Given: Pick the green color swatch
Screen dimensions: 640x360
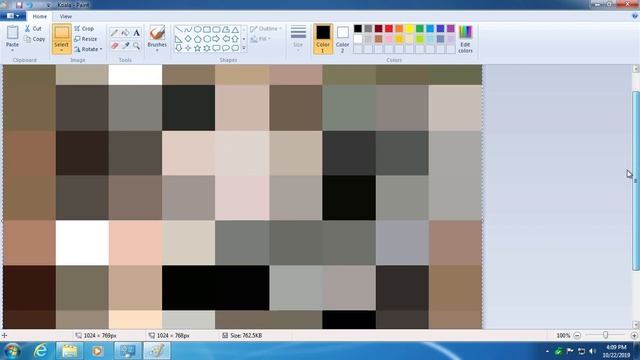Looking at the screenshot, I should tap(420, 28).
